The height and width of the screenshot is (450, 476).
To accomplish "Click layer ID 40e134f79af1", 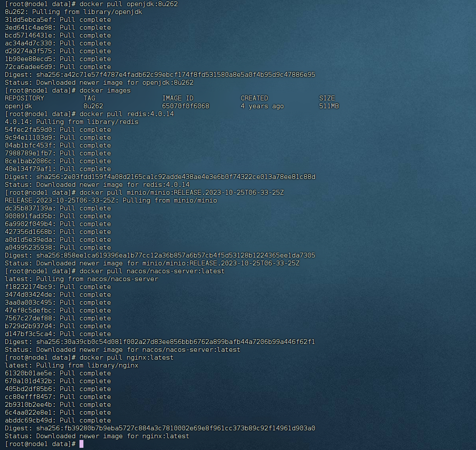I will 28,169.
